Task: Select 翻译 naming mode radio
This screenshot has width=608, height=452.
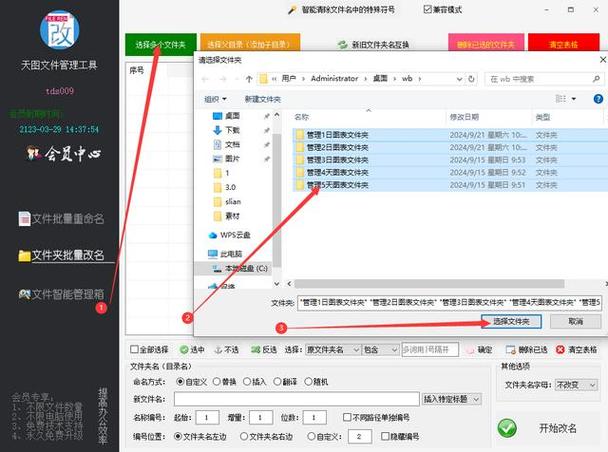Action: click(x=277, y=381)
